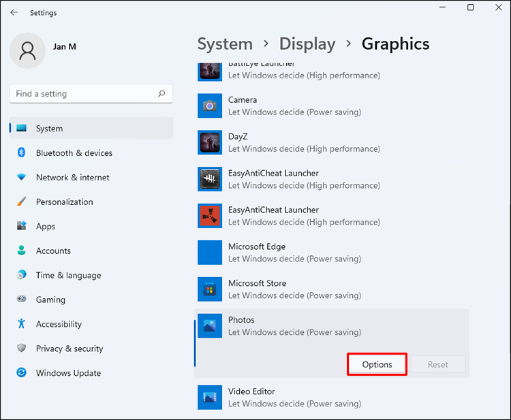The height and width of the screenshot is (420, 511).
Task: Select the Photos app icon
Action: point(210,326)
